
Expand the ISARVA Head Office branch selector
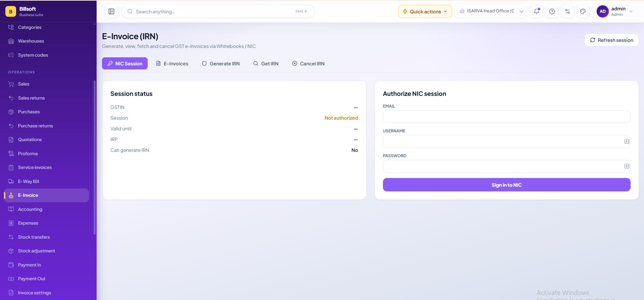[491, 11]
